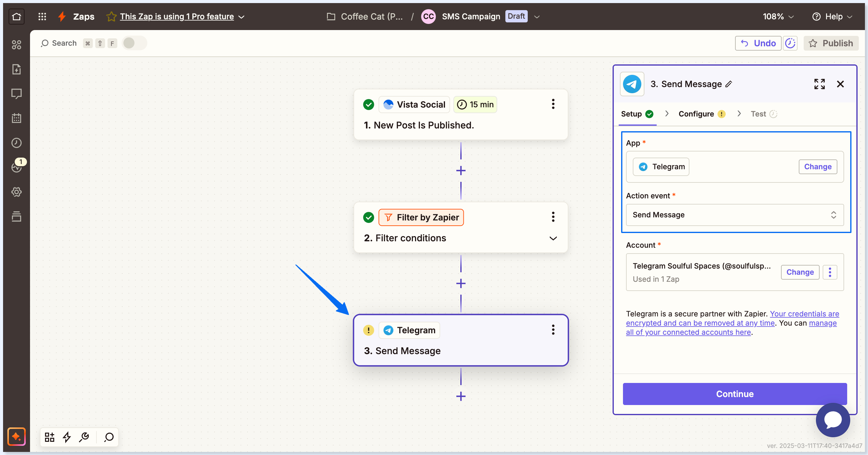The image size is (868, 455).
Task: Expand the step panel to full screen
Action: pyautogui.click(x=819, y=84)
